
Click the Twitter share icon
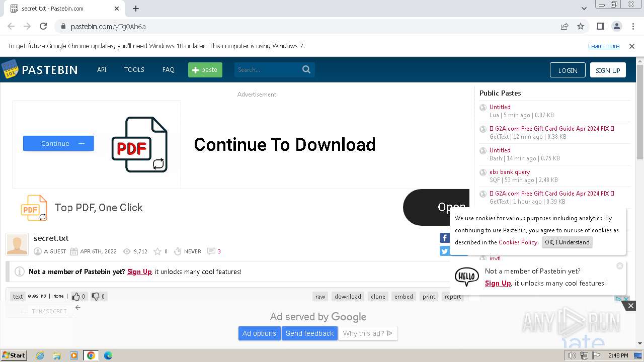coord(445,251)
